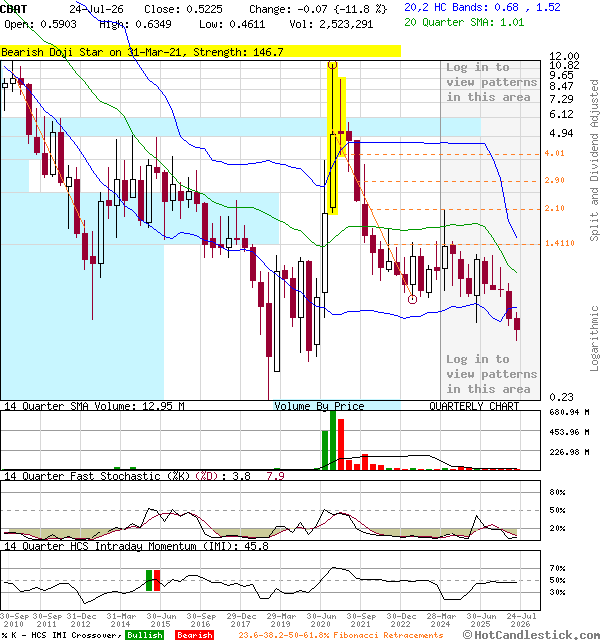Click the red circle marker at the 2023 low

click(x=412, y=299)
